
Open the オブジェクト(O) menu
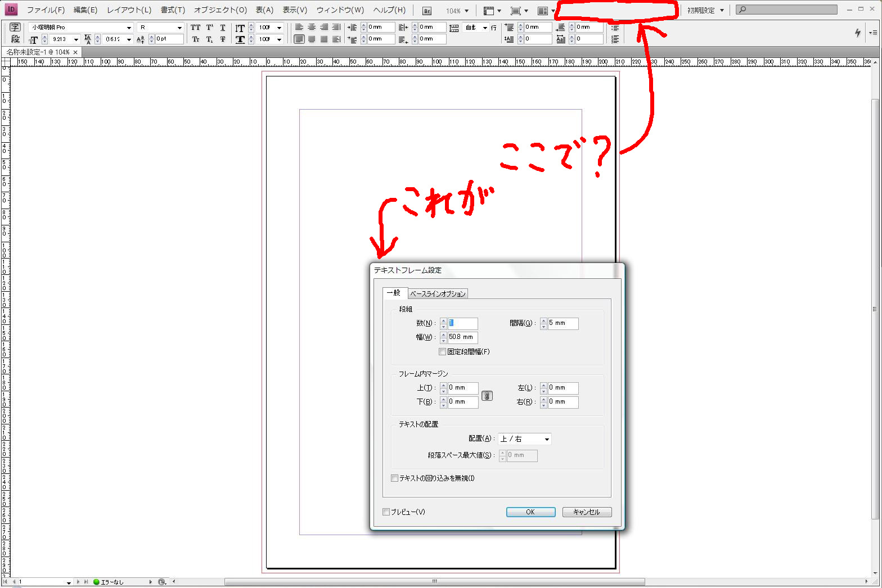[220, 10]
